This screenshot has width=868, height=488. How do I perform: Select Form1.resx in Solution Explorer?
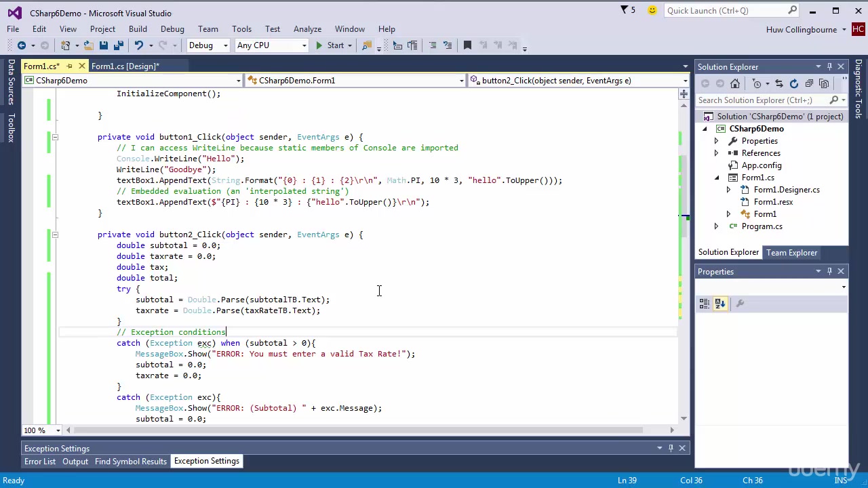point(773,202)
